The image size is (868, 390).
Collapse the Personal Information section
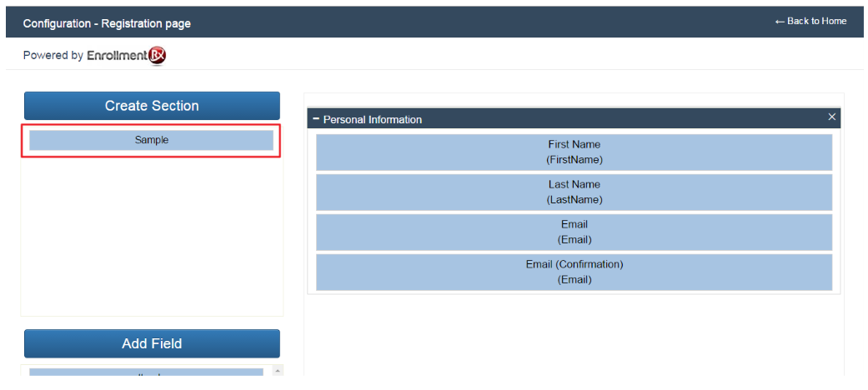(x=316, y=119)
